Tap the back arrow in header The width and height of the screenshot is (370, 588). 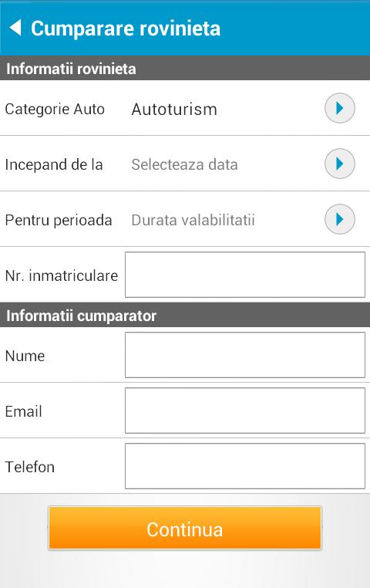tap(15, 28)
